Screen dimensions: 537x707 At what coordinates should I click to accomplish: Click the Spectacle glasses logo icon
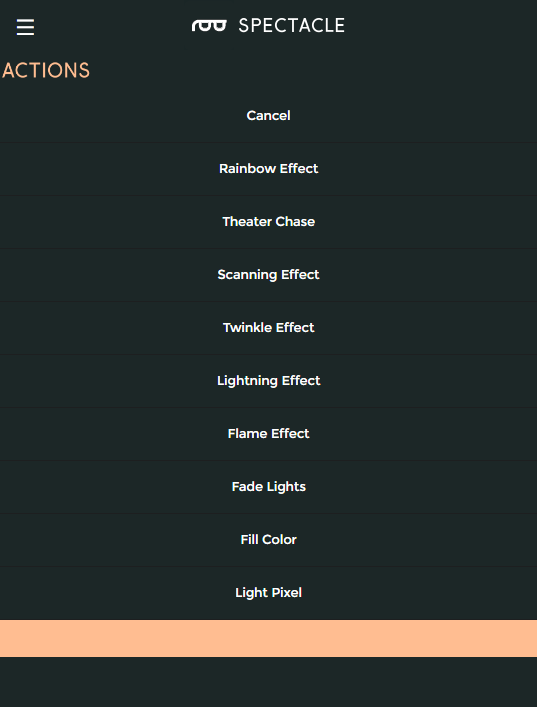coord(209,26)
